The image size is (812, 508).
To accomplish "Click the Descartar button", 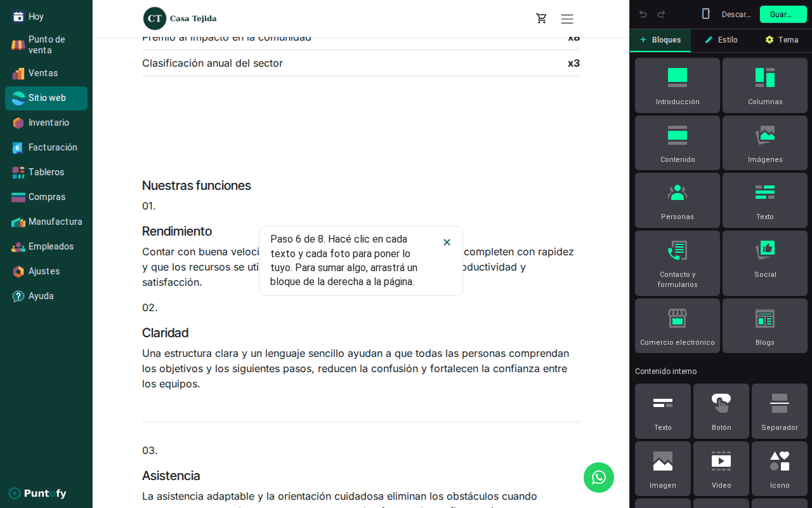I will (736, 14).
